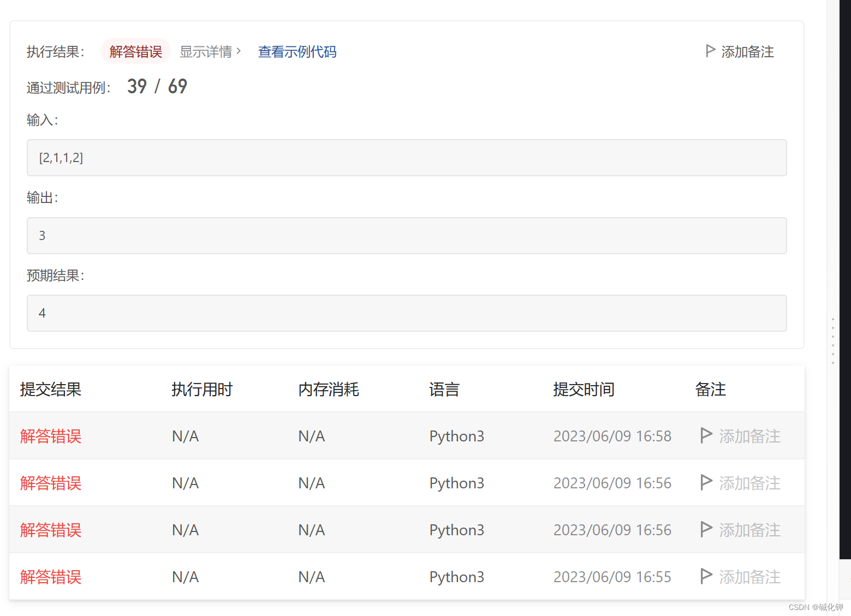Select the 输出 field showing 3

[407, 236]
